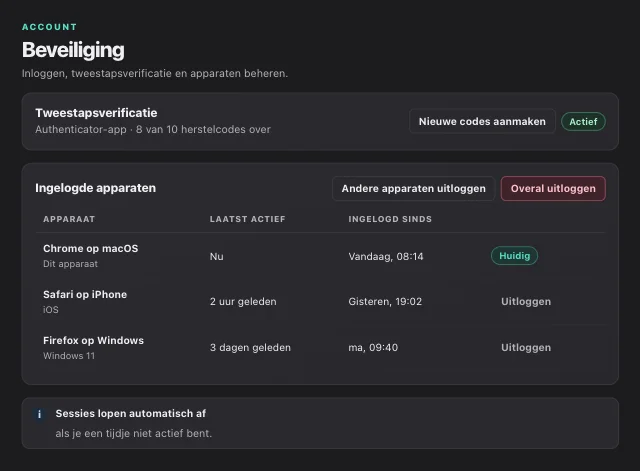The height and width of the screenshot is (471, 640).
Task: Click Andere apparaten uitloggen button
Action: click(x=413, y=189)
